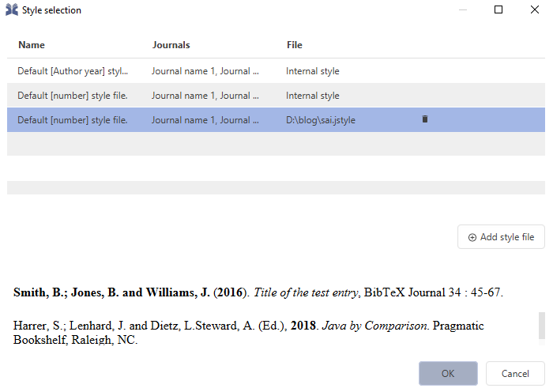The height and width of the screenshot is (392, 553).
Task: Close the Style selection dialog window
Action: (x=535, y=10)
